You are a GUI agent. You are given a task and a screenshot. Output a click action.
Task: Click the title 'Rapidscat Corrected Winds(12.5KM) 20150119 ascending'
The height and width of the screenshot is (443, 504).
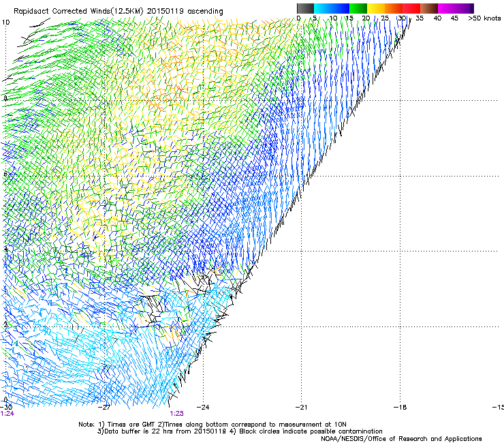(x=119, y=12)
